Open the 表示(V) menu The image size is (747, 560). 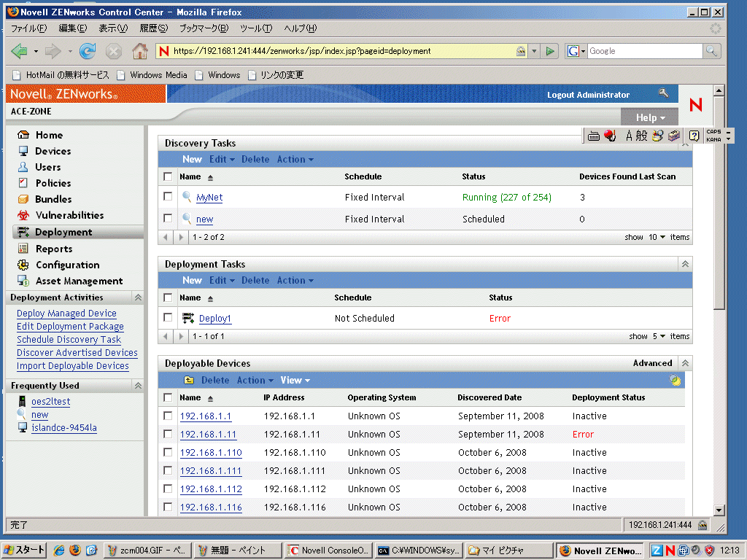[x=113, y=28]
